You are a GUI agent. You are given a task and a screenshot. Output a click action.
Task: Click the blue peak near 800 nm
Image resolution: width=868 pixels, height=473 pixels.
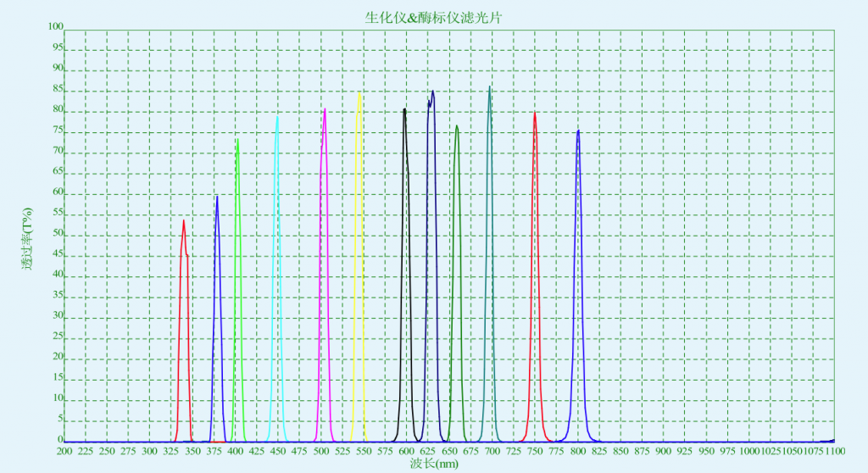578,131
